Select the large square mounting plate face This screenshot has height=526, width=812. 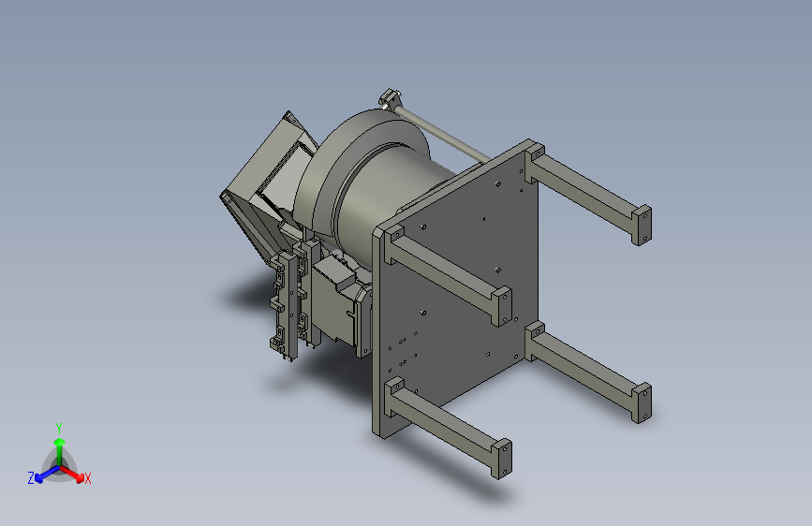click(459, 290)
